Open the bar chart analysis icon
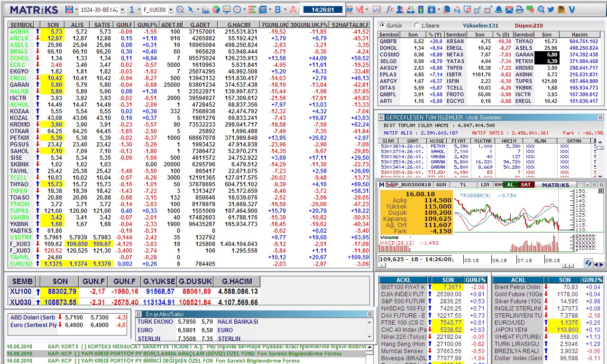Screen dimensions: 607x364 pos(205,9)
